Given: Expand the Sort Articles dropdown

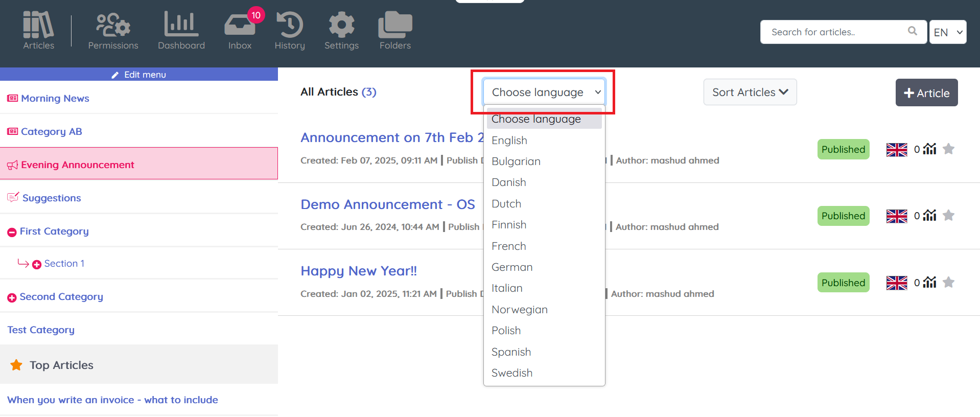Looking at the screenshot, I should pyautogui.click(x=750, y=92).
